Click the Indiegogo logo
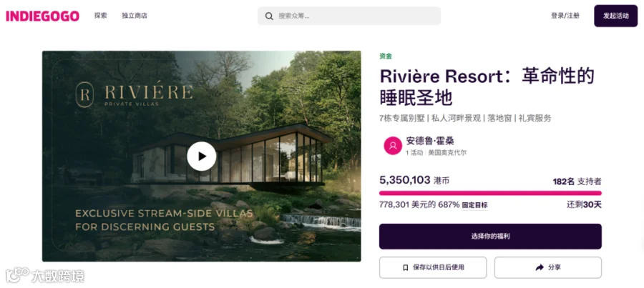 [x=42, y=16]
